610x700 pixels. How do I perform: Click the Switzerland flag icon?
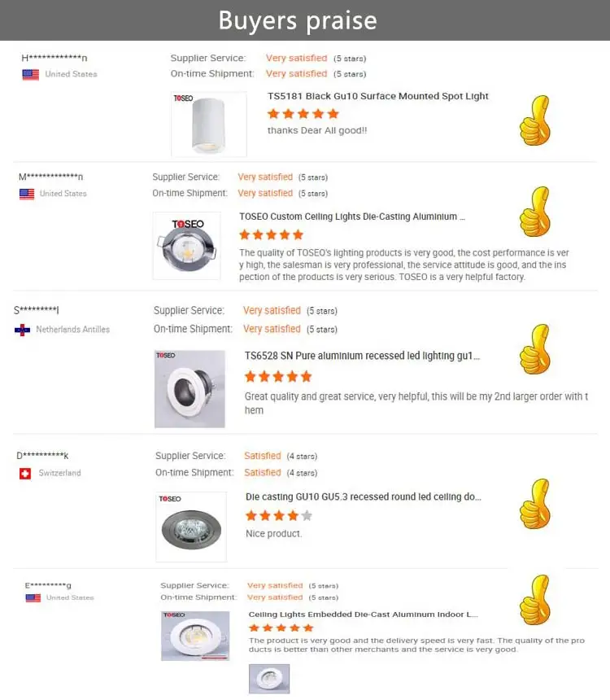(25, 473)
